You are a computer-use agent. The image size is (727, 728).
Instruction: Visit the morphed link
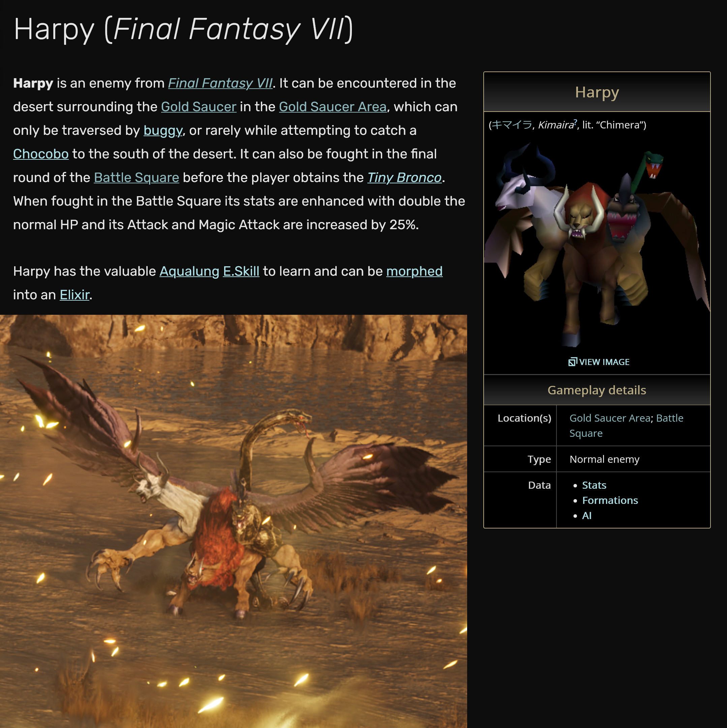coord(414,272)
